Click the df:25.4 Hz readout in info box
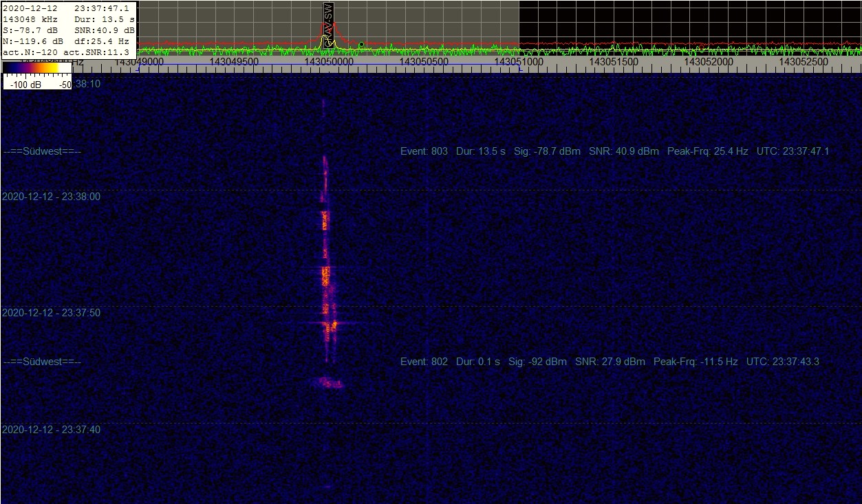The image size is (862, 504). coord(102,41)
